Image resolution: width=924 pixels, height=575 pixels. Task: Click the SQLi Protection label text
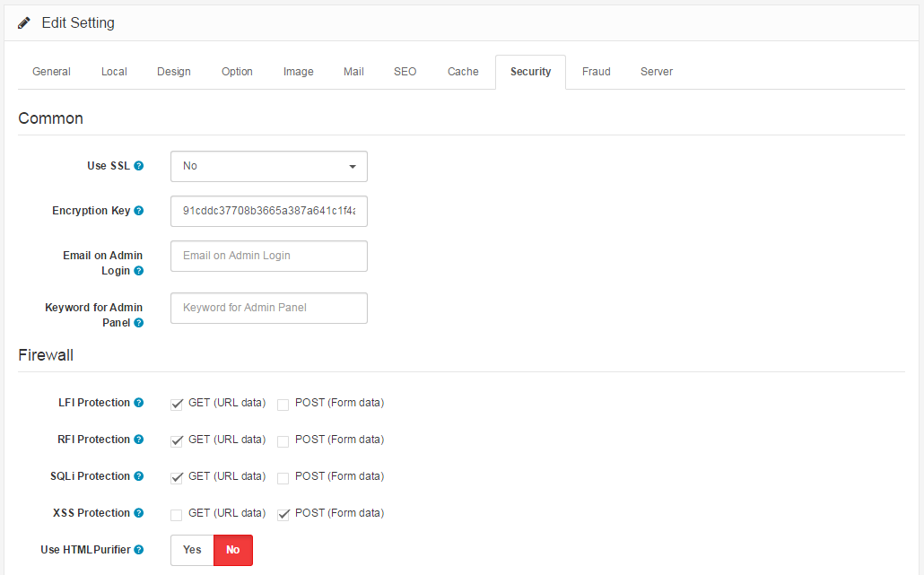[90, 476]
